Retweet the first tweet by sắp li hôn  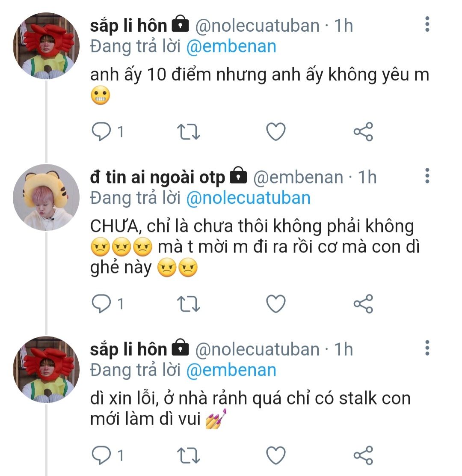[188, 132]
